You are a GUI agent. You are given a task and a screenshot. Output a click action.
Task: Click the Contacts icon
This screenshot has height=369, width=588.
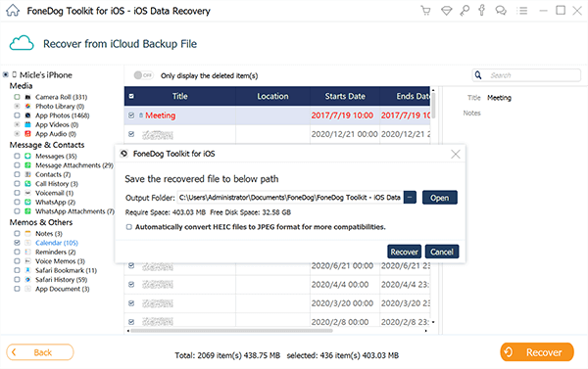[27, 174]
